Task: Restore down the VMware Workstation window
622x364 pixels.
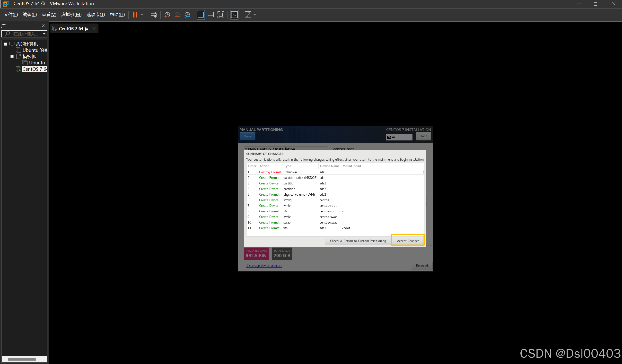Action: click(596, 3)
